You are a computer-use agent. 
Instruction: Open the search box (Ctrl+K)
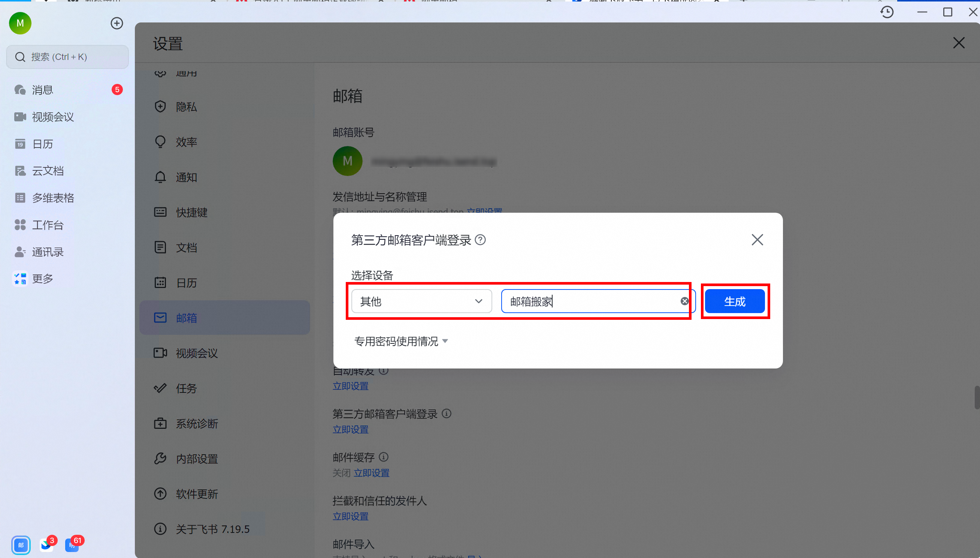pyautogui.click(x=67, y=57)
